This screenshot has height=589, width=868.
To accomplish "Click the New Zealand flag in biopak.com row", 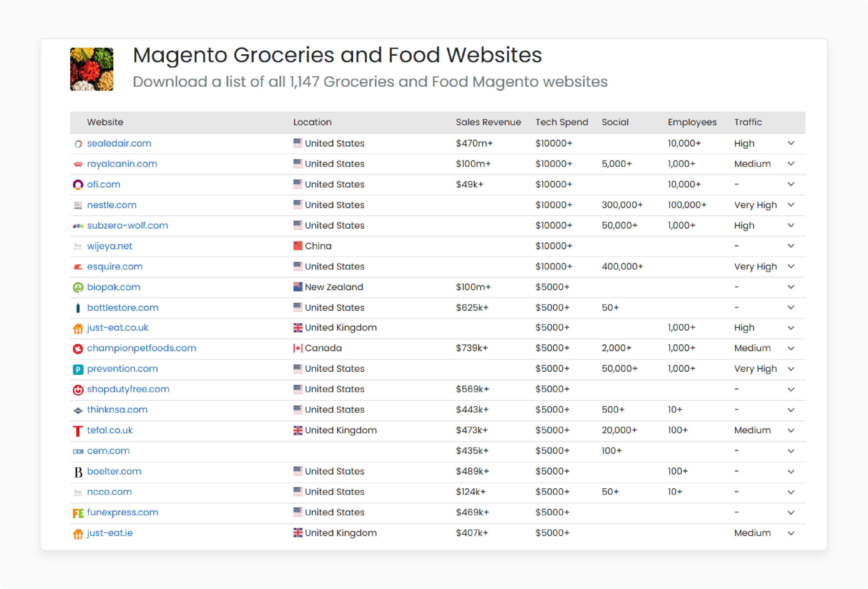I will pos(298,287).
